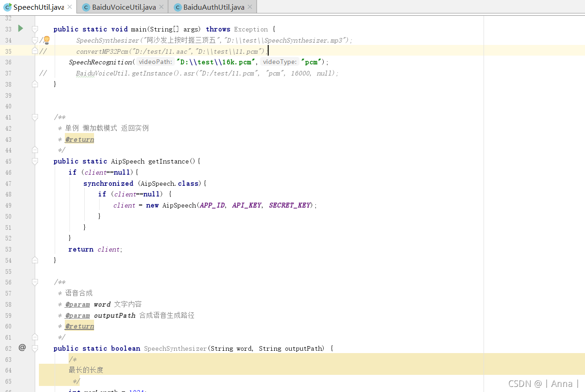Click line number 36 in the gutter
585x392 pixels.
pyautogui.click(x=8, y=62)
